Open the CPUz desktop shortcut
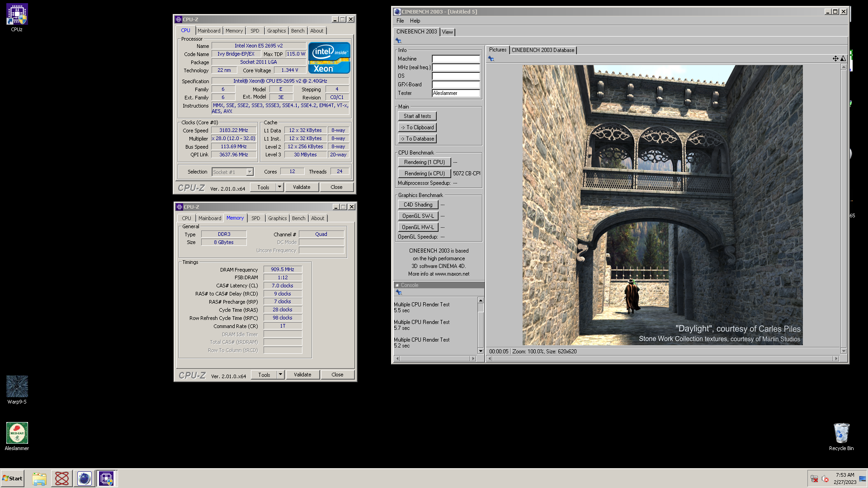This screenshot has width=868, height=488. click(x=17, y=18)
